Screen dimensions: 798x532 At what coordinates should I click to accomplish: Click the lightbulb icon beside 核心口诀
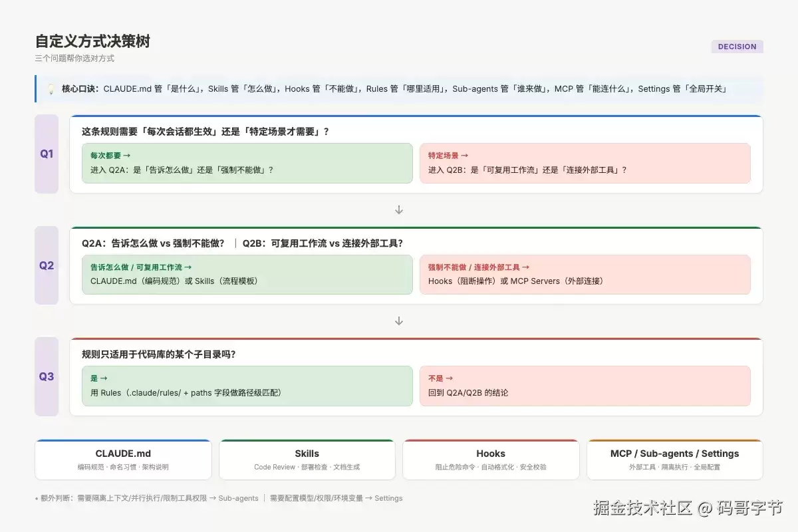[x=51, y=88]
